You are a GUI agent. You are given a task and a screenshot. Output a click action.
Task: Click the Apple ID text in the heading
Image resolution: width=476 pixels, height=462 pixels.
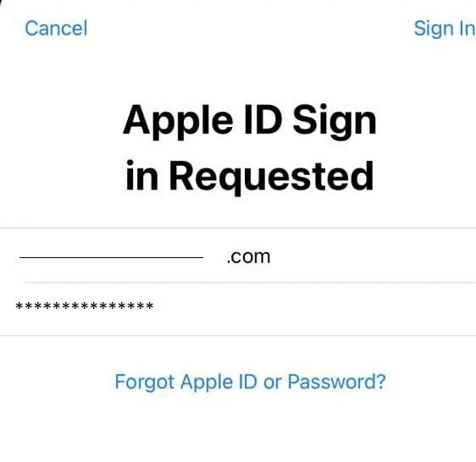(x=202, y=120)
